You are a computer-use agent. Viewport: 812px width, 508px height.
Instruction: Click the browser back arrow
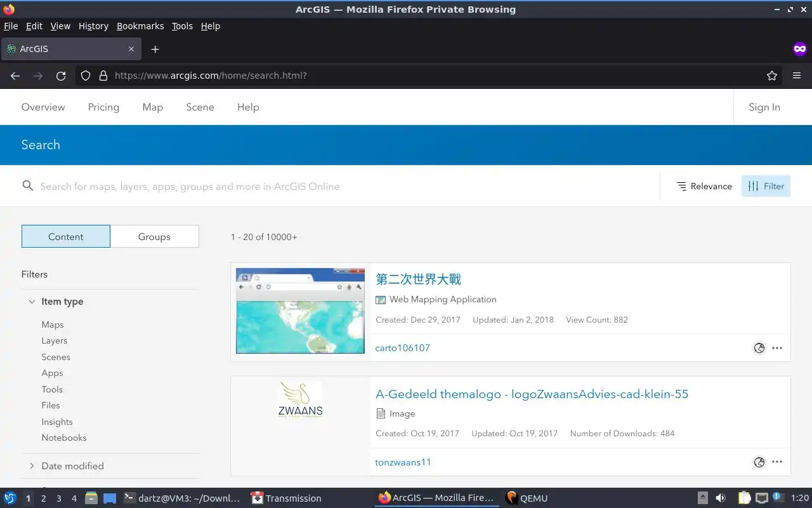[x=15, y=76]
